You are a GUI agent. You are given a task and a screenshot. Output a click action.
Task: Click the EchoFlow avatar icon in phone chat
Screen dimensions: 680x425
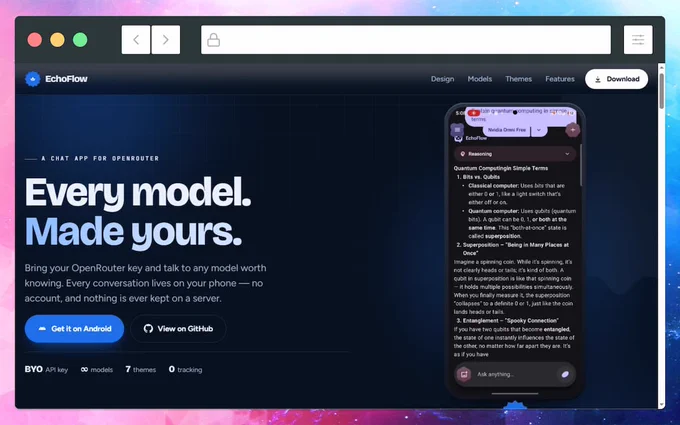[458, 138]
